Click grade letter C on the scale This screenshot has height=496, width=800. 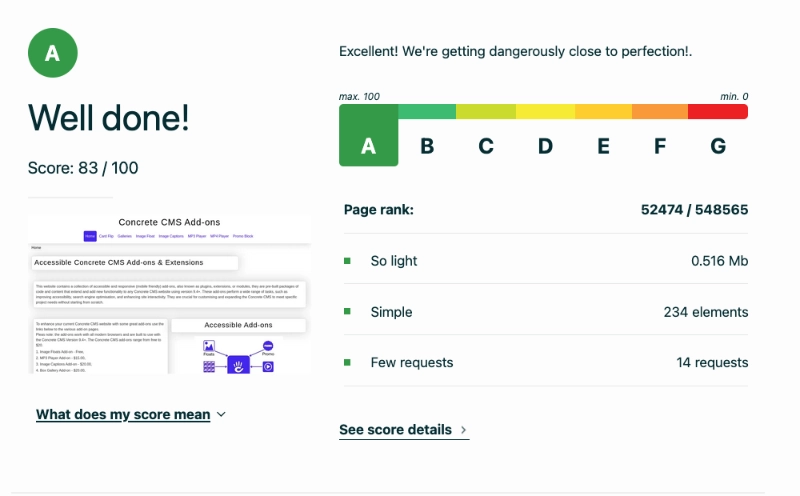pyautogui.click(x=486, y=146)
